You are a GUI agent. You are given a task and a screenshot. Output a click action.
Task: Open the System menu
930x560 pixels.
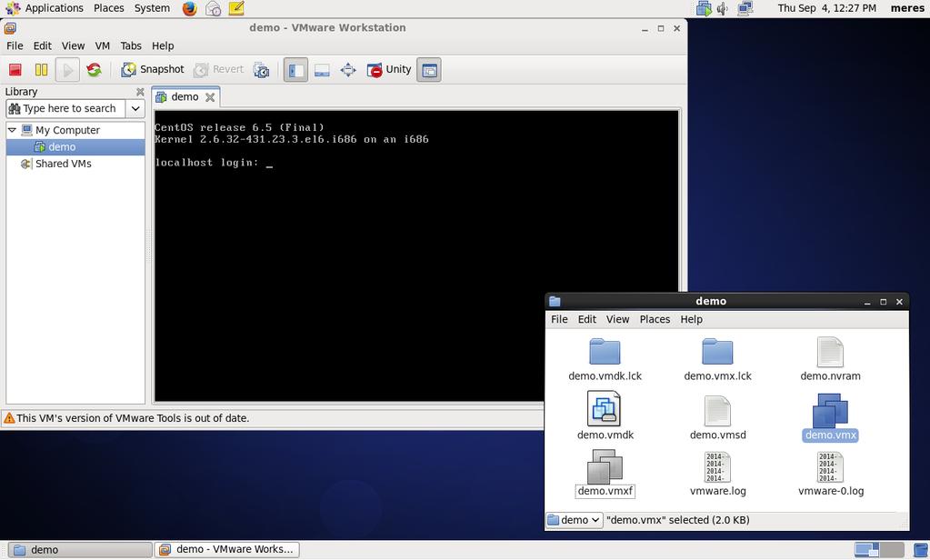[x=152, y=8]
